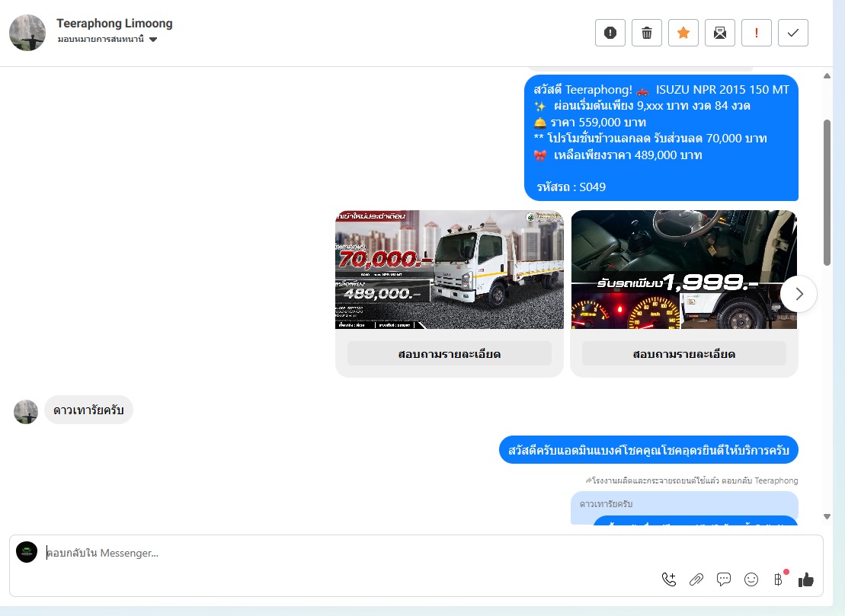Open assign conversation dropdown arrow
845x616 pixels.
(x=153, y=40)
